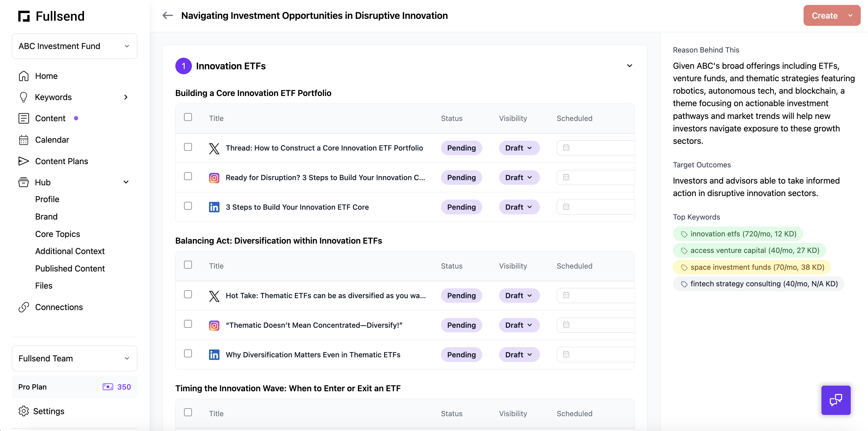Click the Scheduled date field for Thematic Doesn't Mean row

tap(596, 325)
